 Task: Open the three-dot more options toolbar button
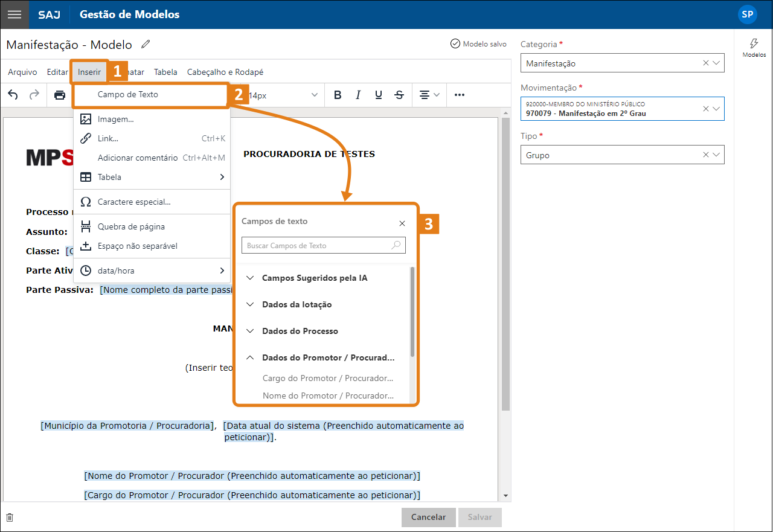click(460, 95)
